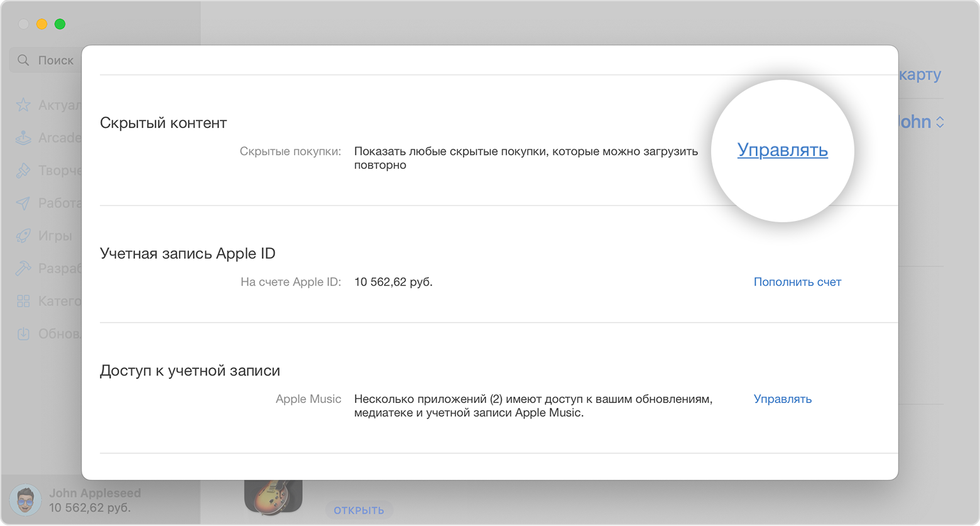980x526 pixels.
Task: Click the Пополнить счет link
Action: pyautogui.click(x=797, y=282)
